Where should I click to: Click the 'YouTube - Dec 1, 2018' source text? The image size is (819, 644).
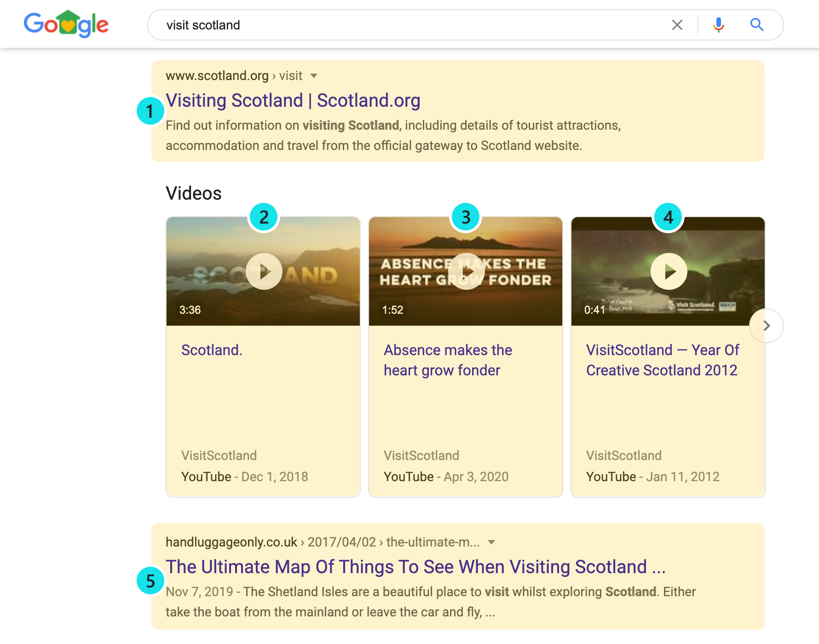(x=245, y=477)
